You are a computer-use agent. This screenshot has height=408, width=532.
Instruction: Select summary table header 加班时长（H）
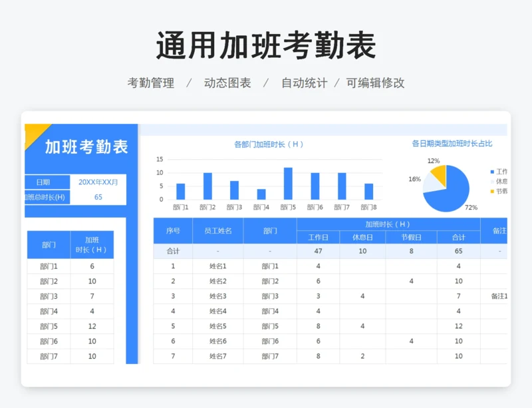point(92,245)
